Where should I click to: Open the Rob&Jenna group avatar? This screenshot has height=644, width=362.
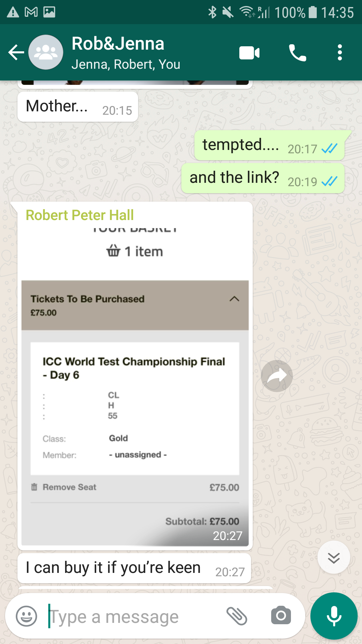click(x=46, y=52)
